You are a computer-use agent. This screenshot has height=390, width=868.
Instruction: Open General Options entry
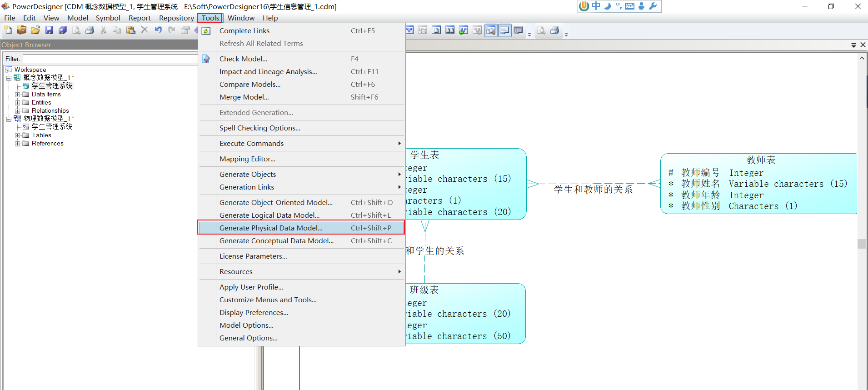point(301,338)
